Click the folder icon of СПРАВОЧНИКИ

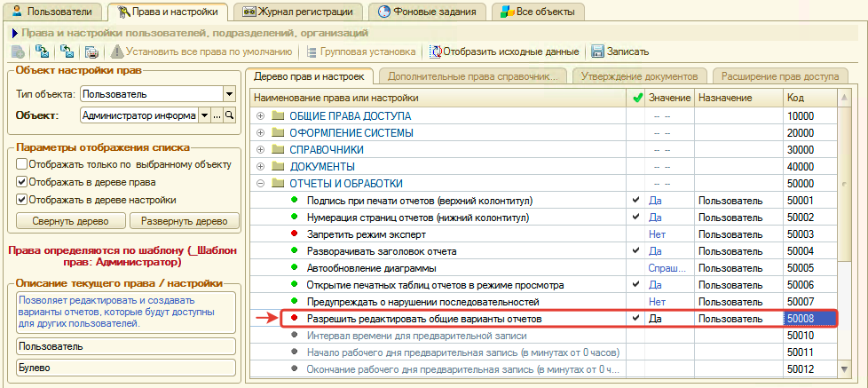(x=278, y=150)
